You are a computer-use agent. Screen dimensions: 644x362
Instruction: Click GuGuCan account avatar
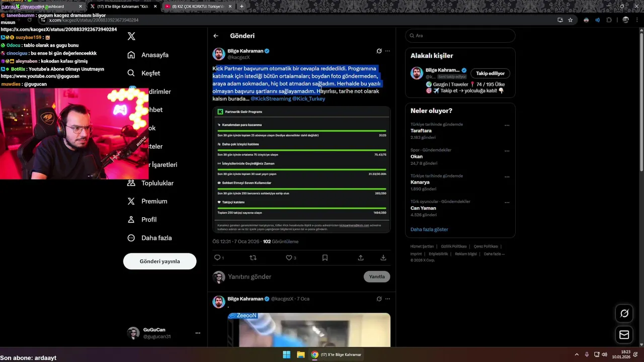tap(133, 333)
